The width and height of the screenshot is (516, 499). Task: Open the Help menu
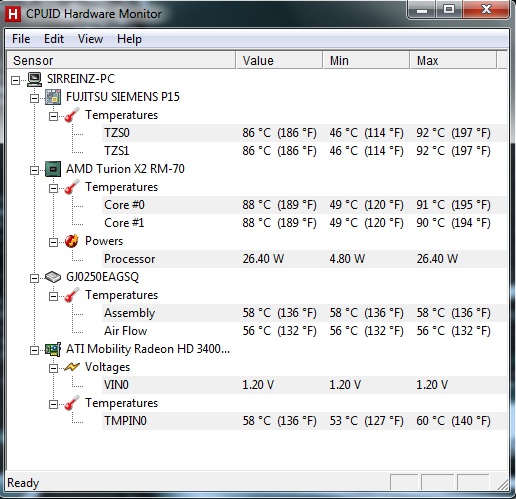[x=129, y=39]
